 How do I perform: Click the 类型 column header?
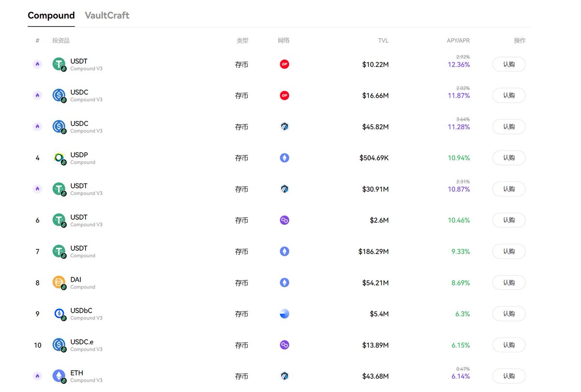click(243, 41)
